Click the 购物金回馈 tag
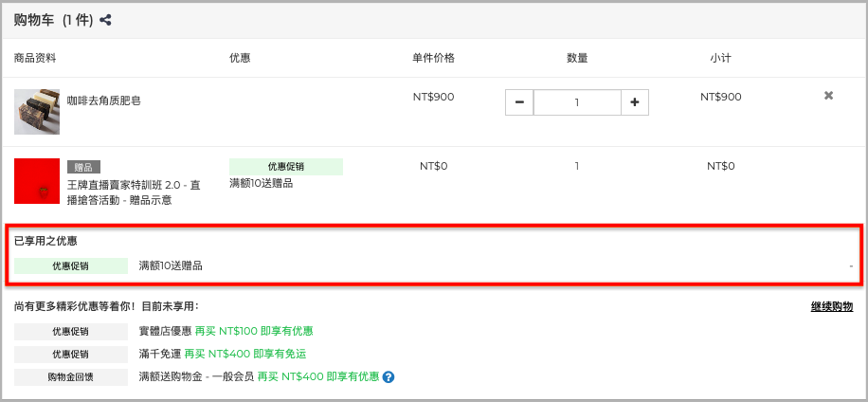Image resolution: width=868 pixels, height=402 pixels. (x=71, y=377)
